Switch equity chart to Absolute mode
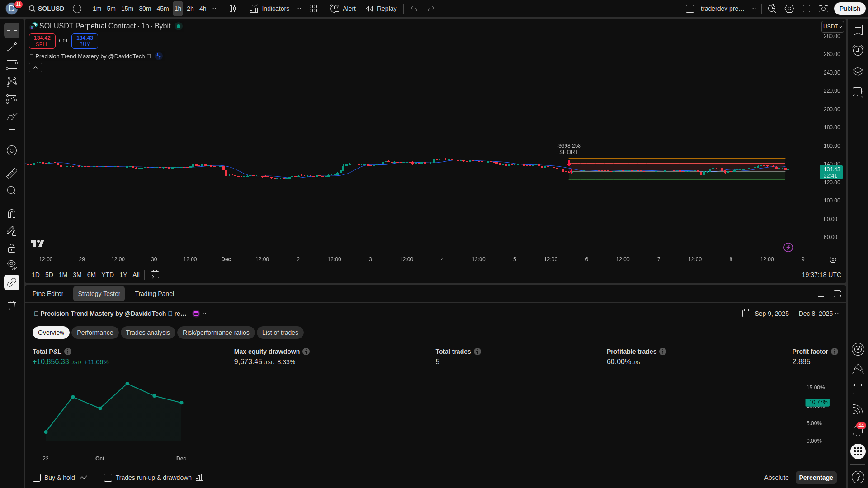 click(776, 478)
